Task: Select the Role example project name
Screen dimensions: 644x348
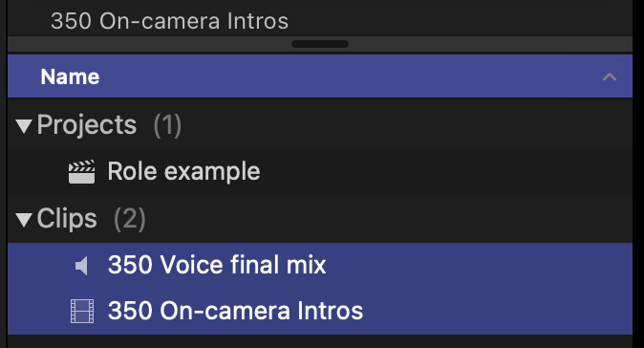Action: (x=183, y=171)
